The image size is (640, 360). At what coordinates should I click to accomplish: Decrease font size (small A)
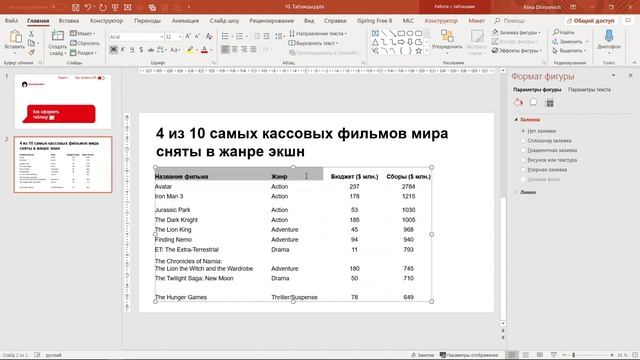[x=198, y=36]
